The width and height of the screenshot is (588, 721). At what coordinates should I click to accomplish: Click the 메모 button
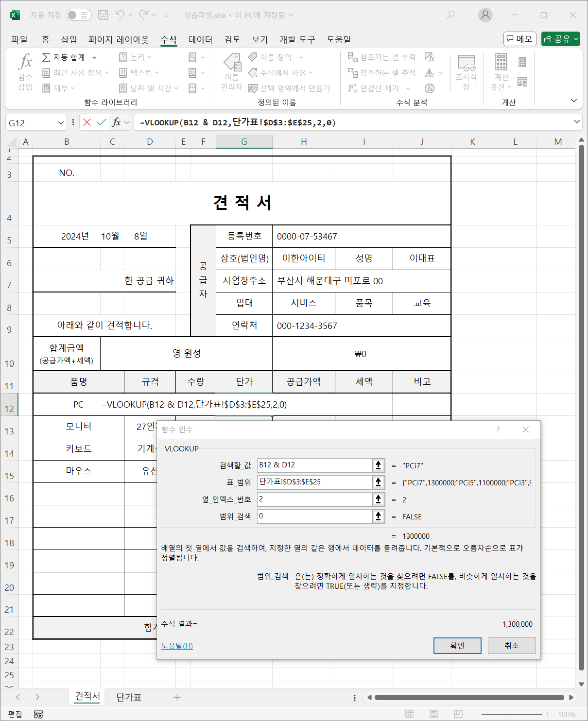520,39
